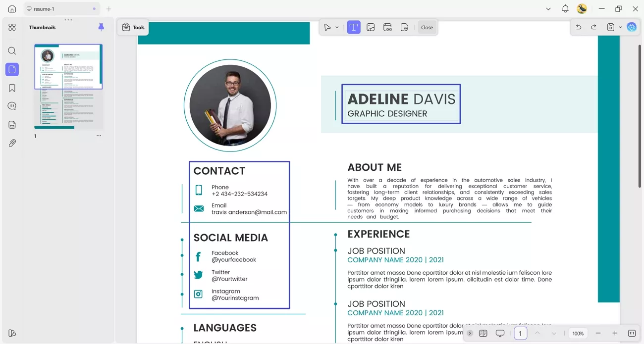This screenshot has height=344, width=644.
Task: Open notifications bell
Action: (565, 9)
